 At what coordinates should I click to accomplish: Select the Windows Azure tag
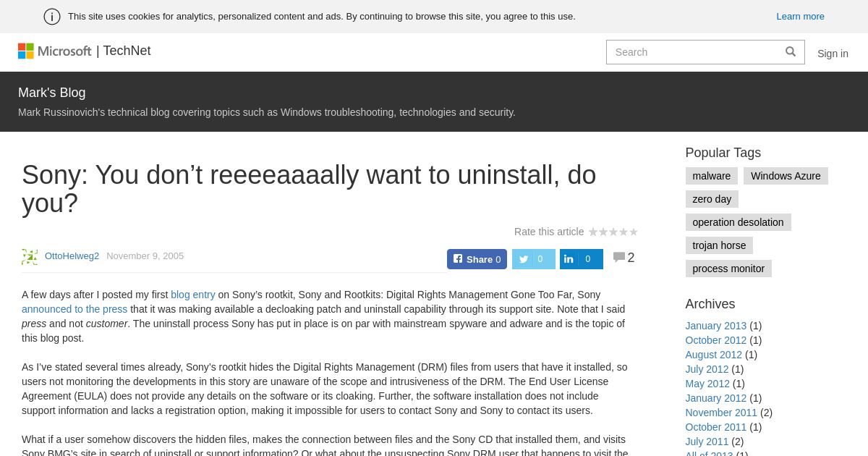(786, 176)
